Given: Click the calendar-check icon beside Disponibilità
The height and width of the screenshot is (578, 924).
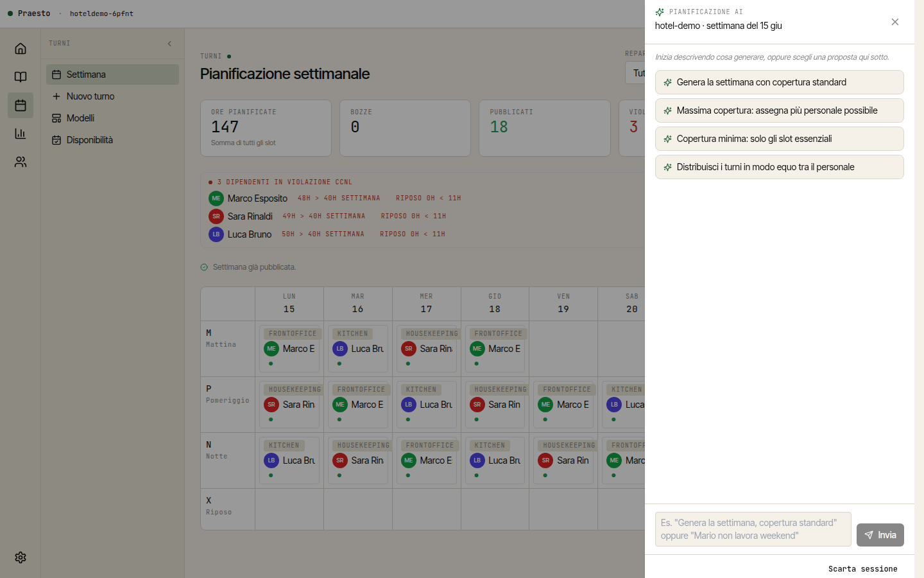Looking at the screenshot, I should pyautogui.click(x=56, y=140).
